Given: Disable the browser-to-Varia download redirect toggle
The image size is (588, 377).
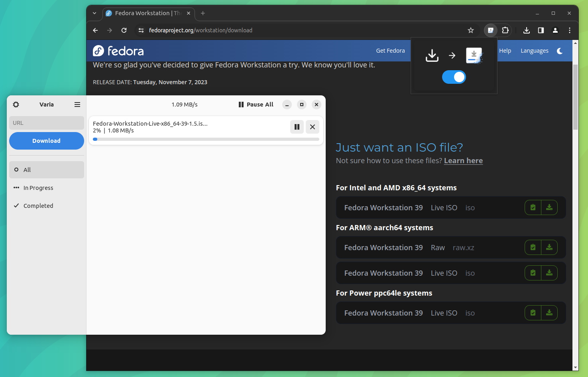Looking at the screenshot, I should pyautogui.click(x=454, y=77).
